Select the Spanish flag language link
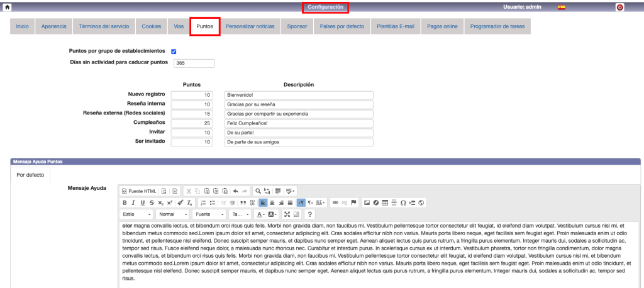Image resolution: width=644 pixels, height=288 pixels. pos(562,7)
